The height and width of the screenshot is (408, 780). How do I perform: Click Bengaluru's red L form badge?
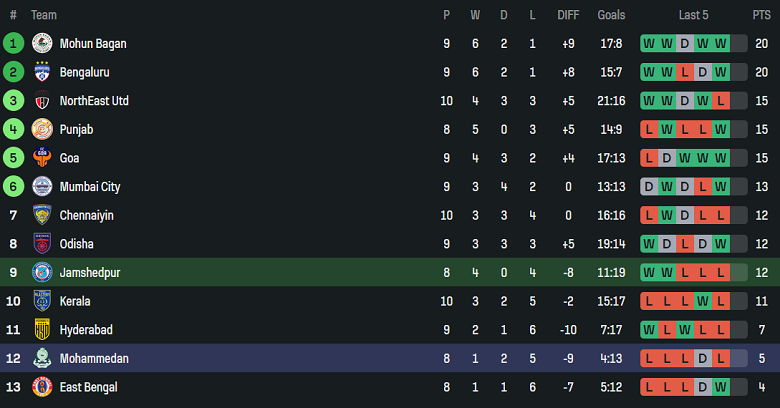[x=684, y=72]
